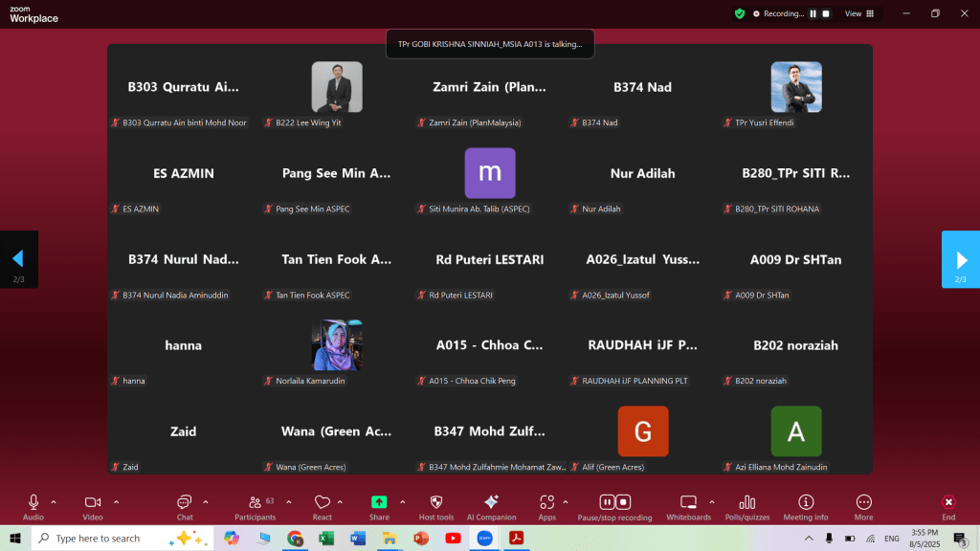Image resolution: width=980 pixels, height=551 pixels.
Task: Expand the Audio options chevron
Action: 54,501
